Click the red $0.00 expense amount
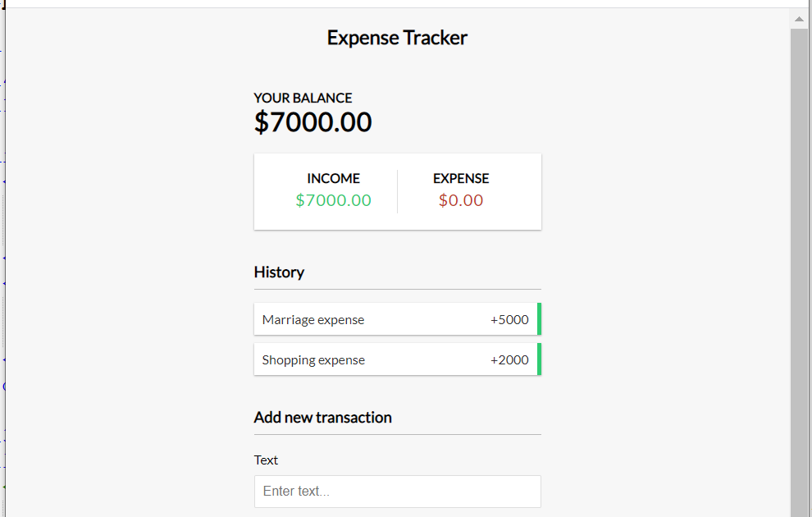Viewport: 812px width, 517px height. 461,200
